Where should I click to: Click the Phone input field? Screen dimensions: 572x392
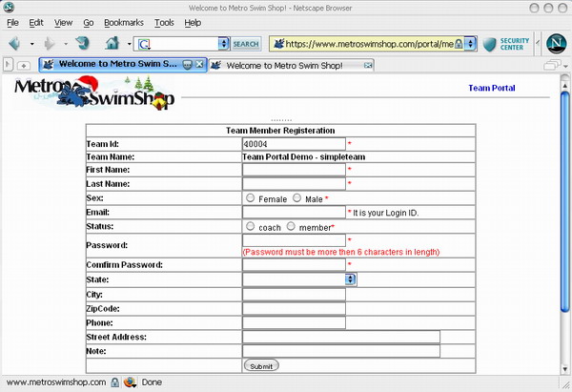[294, 322]
